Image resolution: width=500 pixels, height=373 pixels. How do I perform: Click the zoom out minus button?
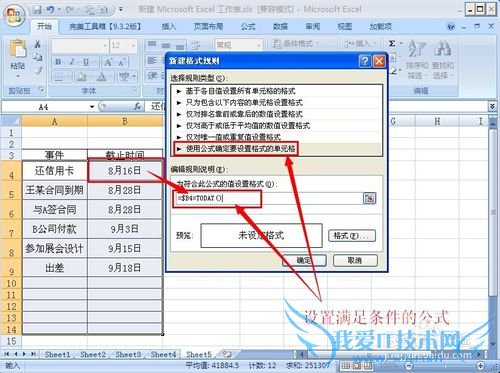409,366
